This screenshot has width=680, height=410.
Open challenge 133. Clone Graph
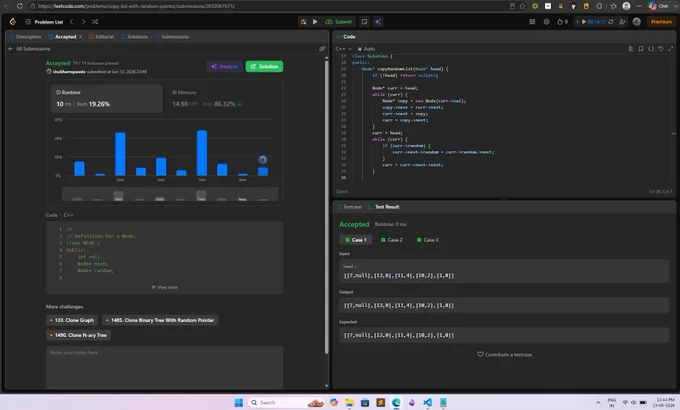coord(72,320)
